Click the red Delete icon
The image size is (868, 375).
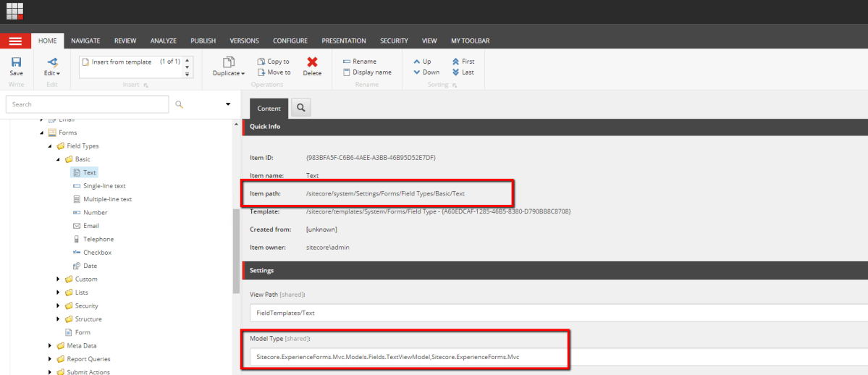(312, 63)
